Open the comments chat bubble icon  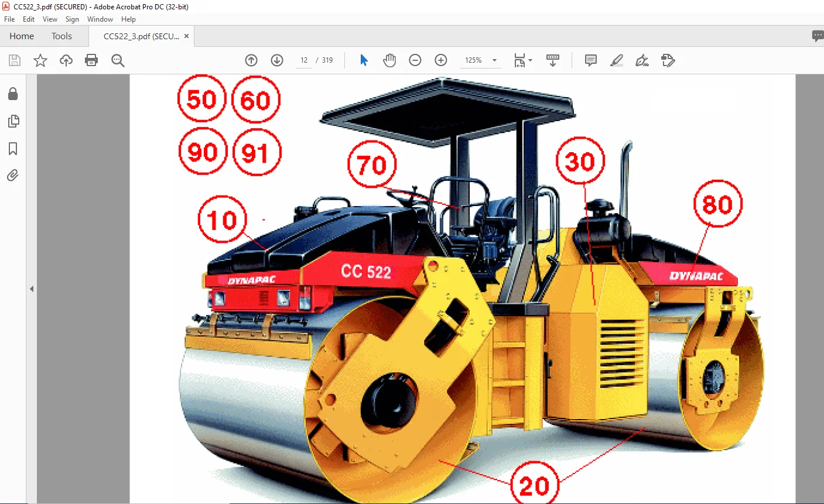818,36
